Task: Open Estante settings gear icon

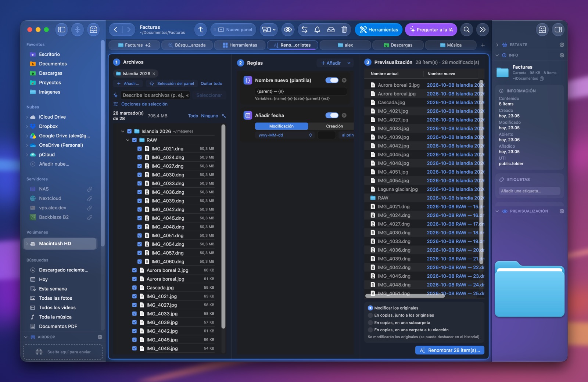Action: point(562,45)
